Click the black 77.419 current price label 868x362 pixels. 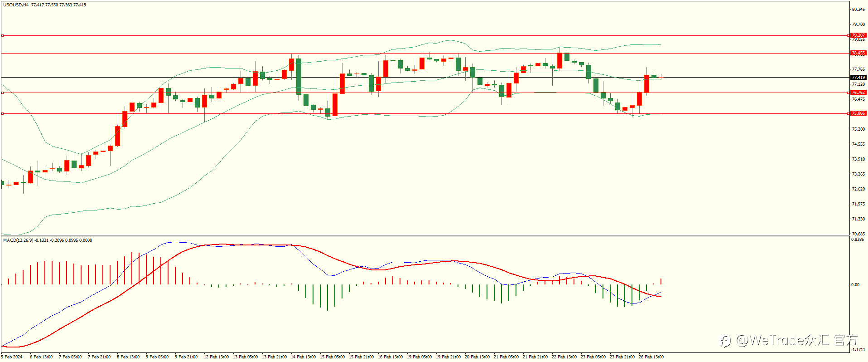coord(858,78)
